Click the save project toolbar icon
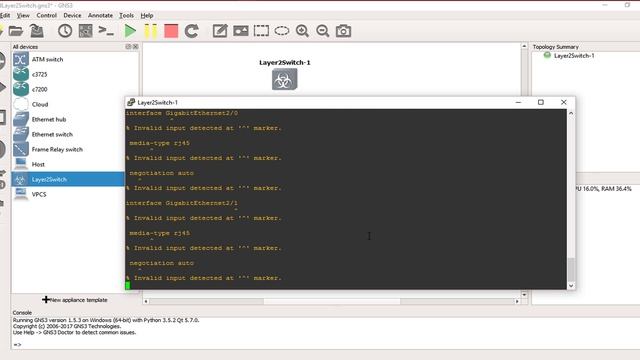 click(37, 31)
